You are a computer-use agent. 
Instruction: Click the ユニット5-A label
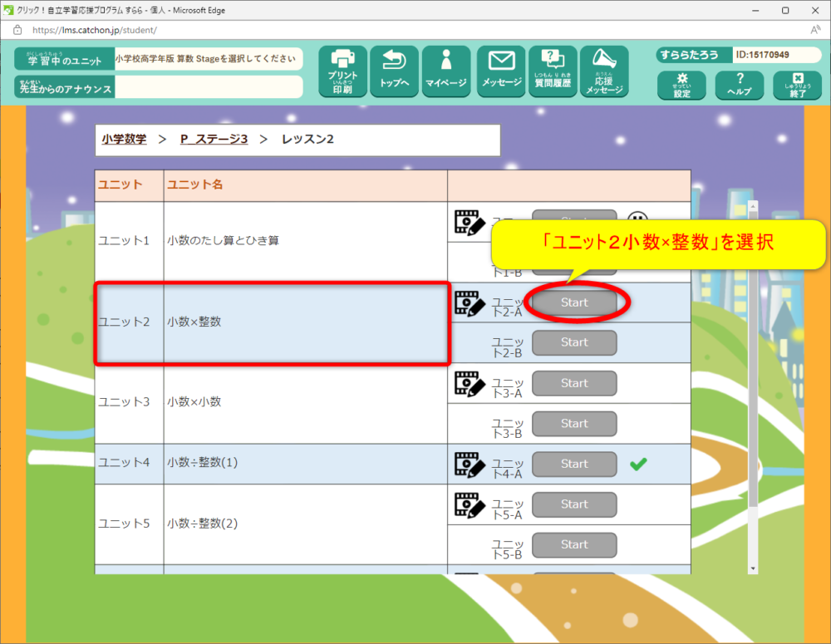pyautogui.click(x=508, y=509)
